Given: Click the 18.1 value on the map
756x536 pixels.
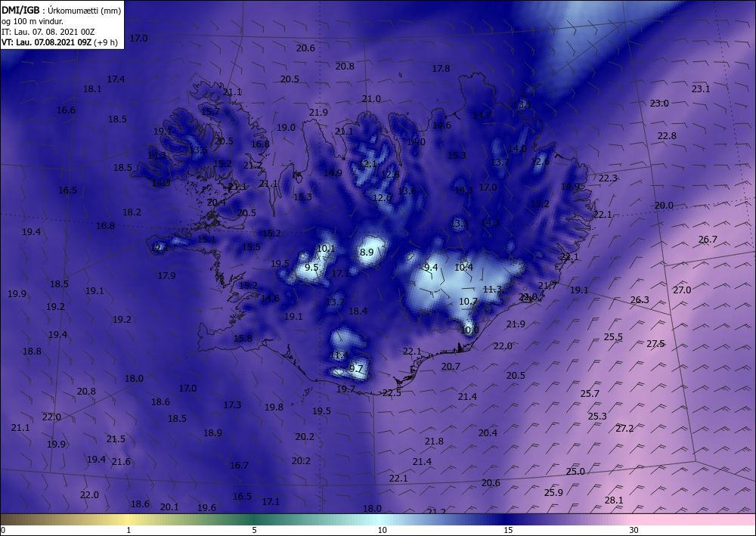Looking at the screenshot, I should 92,89.
